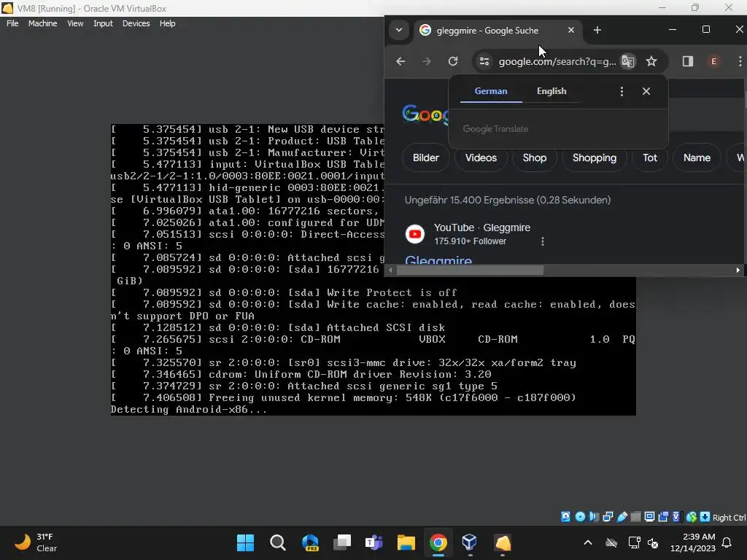Go back in Chrome
The image size is (747, 560).
point(400,61)
